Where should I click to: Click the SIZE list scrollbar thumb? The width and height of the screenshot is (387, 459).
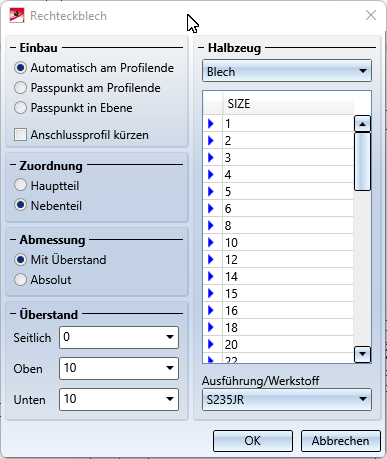coord(362,161)
